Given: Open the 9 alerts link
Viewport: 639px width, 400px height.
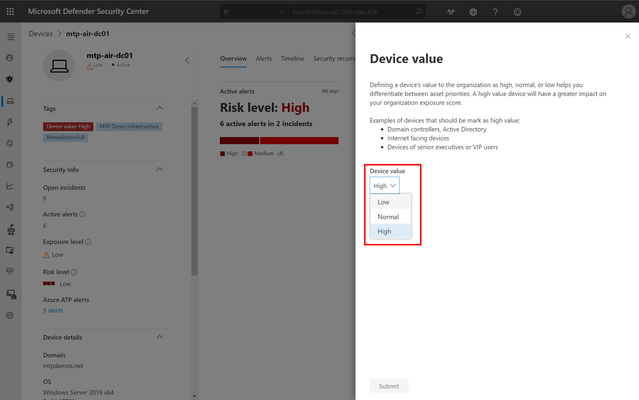Looking at the screenshot, I should pos(53,310).
